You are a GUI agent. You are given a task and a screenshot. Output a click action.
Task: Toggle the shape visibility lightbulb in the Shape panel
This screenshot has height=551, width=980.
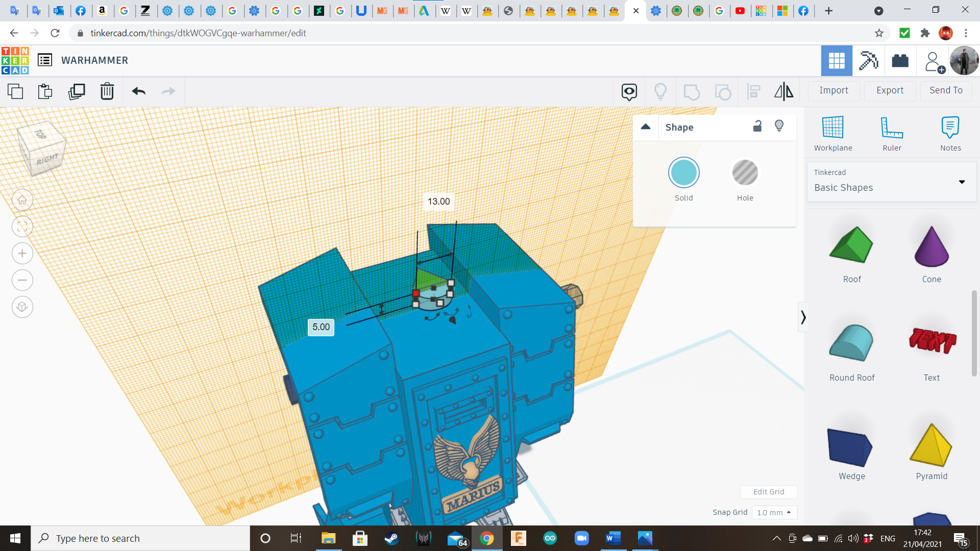(779, 127)
